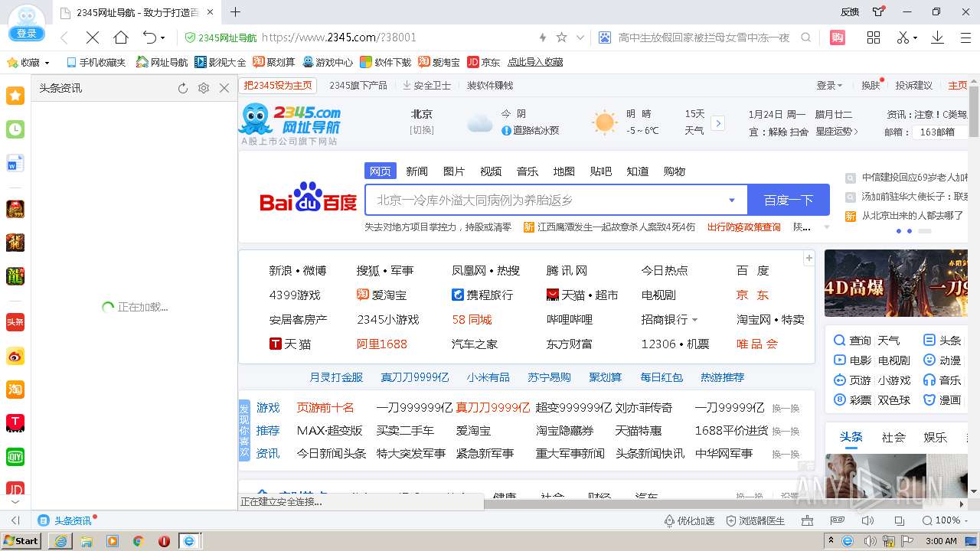
Task: Open the Taobao icon in sidebar
Action: (15, 389)
